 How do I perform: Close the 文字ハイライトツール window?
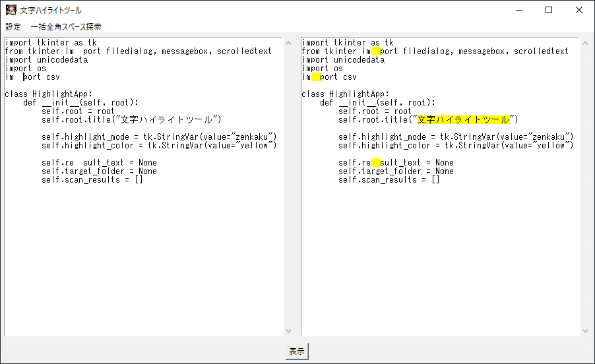coord(579,11)
